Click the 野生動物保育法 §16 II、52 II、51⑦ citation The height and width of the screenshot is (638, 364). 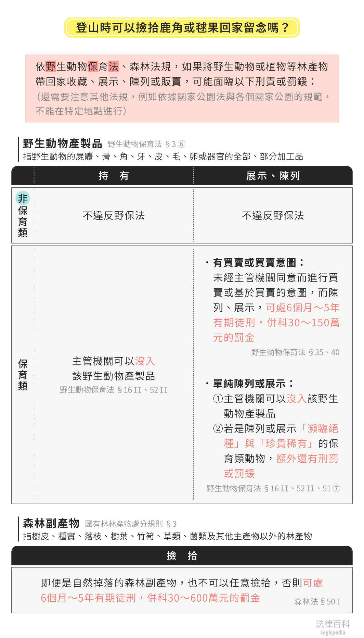tap(273, 489)
